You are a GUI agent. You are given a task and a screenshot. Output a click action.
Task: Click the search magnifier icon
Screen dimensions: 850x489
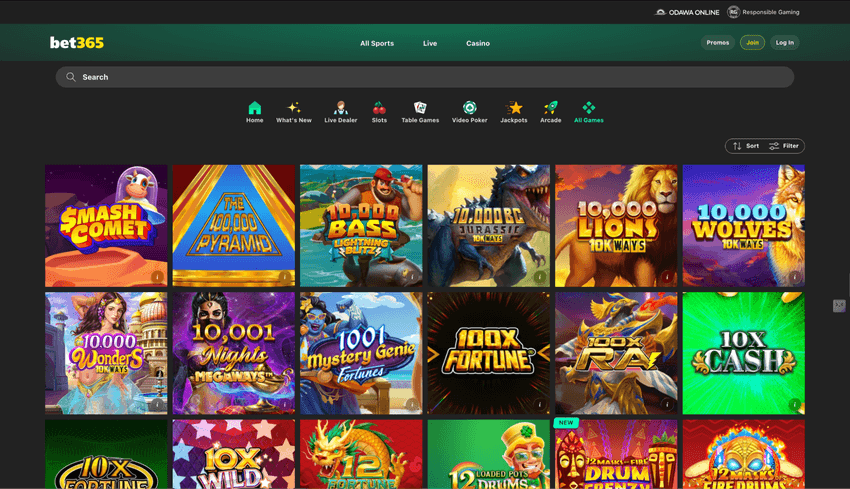click(70, 77)
